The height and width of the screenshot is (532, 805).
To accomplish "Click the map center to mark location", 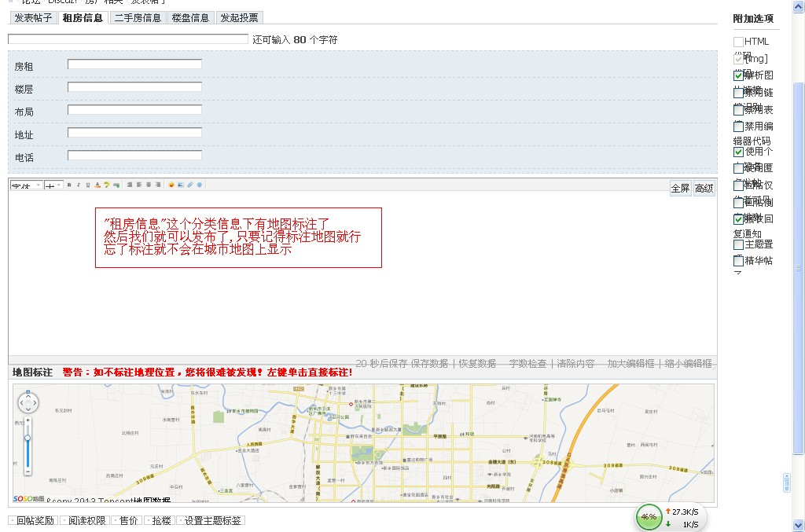I will click(x=363, y=443).
